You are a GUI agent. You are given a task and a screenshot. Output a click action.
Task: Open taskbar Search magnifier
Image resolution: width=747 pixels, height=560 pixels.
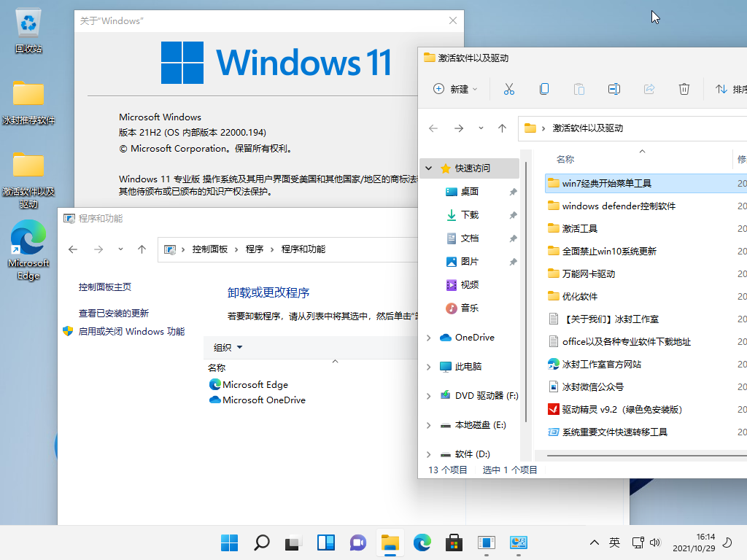pos(262,542)
